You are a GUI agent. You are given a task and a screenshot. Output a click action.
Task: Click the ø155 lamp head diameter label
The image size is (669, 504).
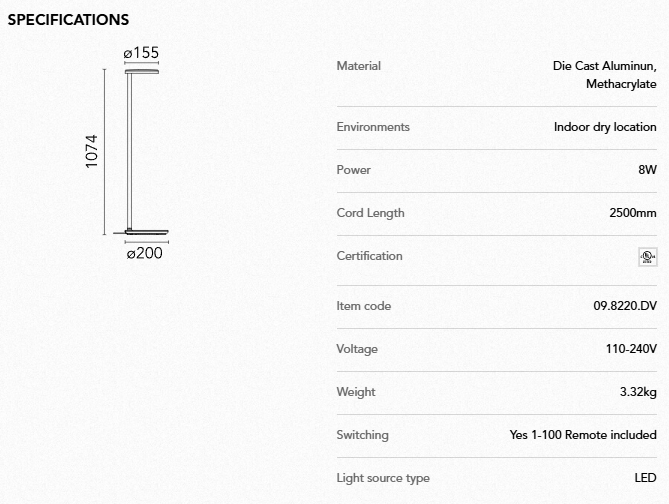pos(141,53)
